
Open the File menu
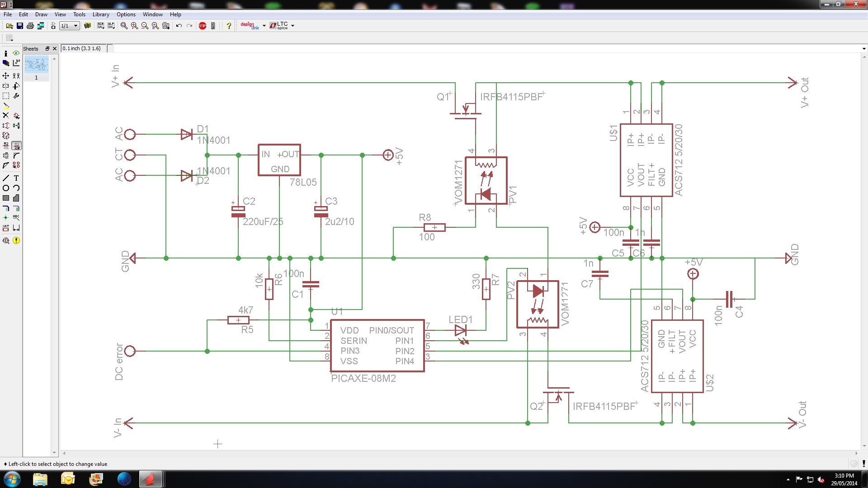click(x=8, y=14)
